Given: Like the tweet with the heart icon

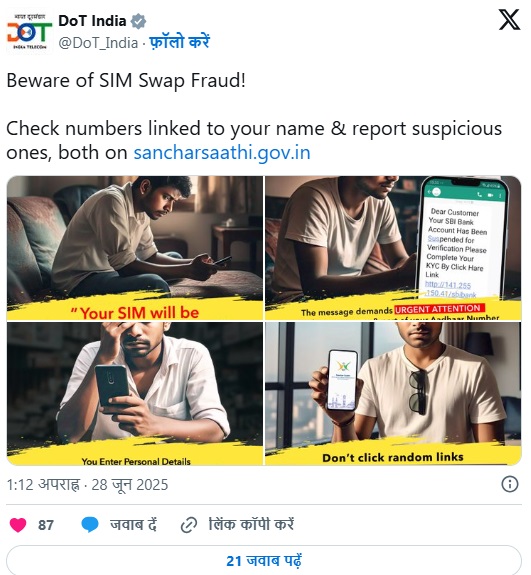Looking at the screenshot, I should tap(18, 525).
